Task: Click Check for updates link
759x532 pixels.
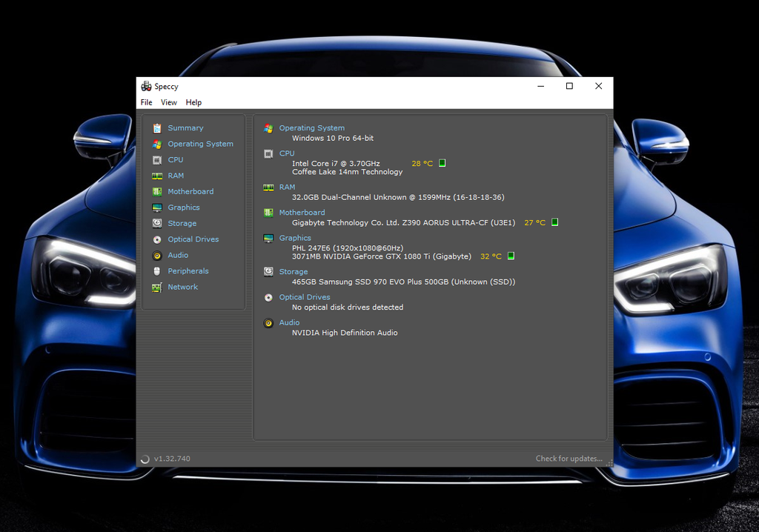Action: [x=569, y=459]
